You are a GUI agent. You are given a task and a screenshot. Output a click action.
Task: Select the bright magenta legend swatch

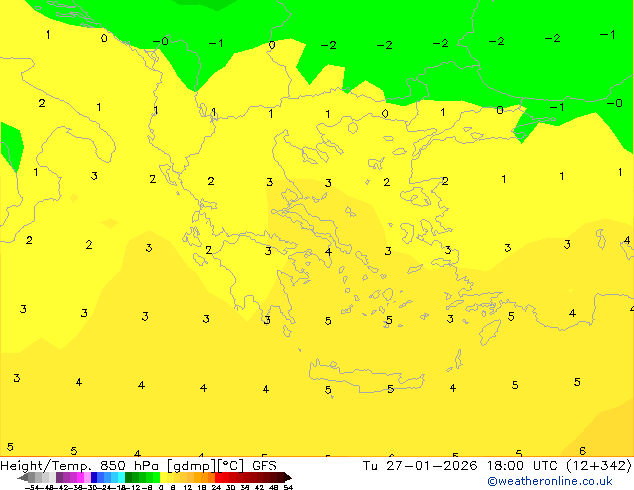coord(80,477)
